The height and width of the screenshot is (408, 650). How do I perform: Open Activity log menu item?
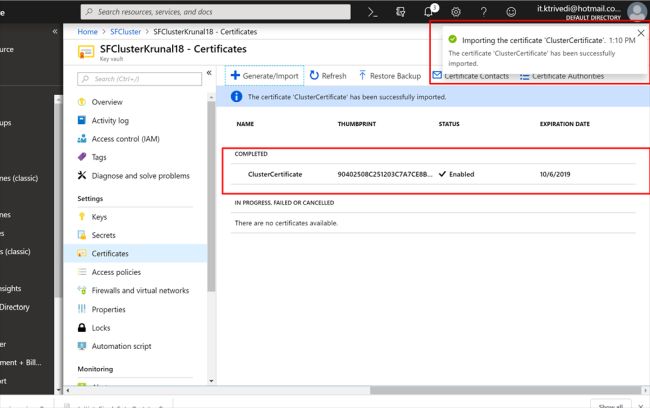110,121
